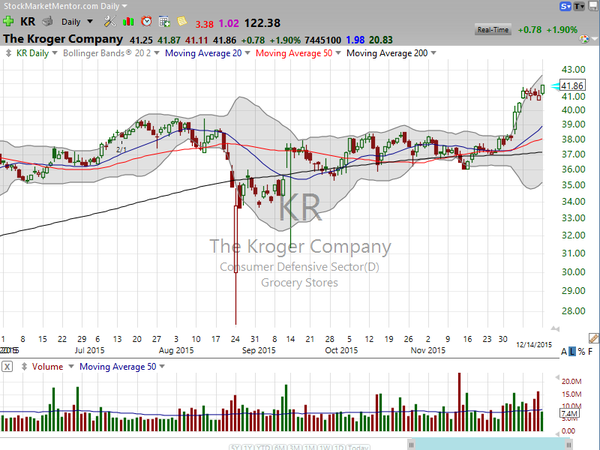Viewport: 600px width, 450px height.
Task: Click the Oct 2015 axis label
Action: [x=341, y=350]
